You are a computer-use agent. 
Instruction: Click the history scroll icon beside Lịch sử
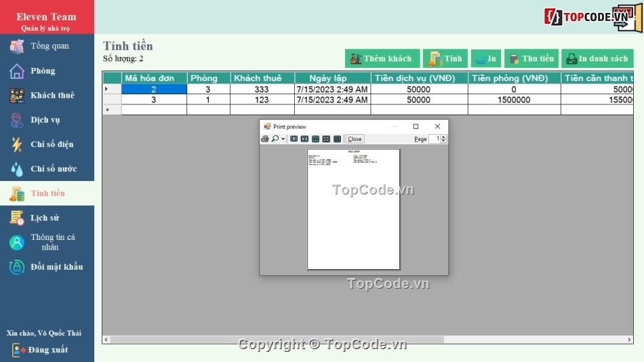point(17,218)
